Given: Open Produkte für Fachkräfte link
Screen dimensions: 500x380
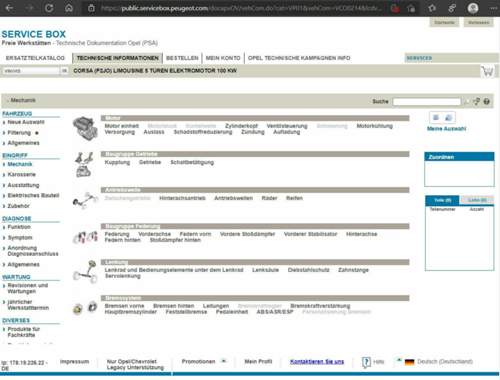Looking at the screenshot, I should pos(24,332).
